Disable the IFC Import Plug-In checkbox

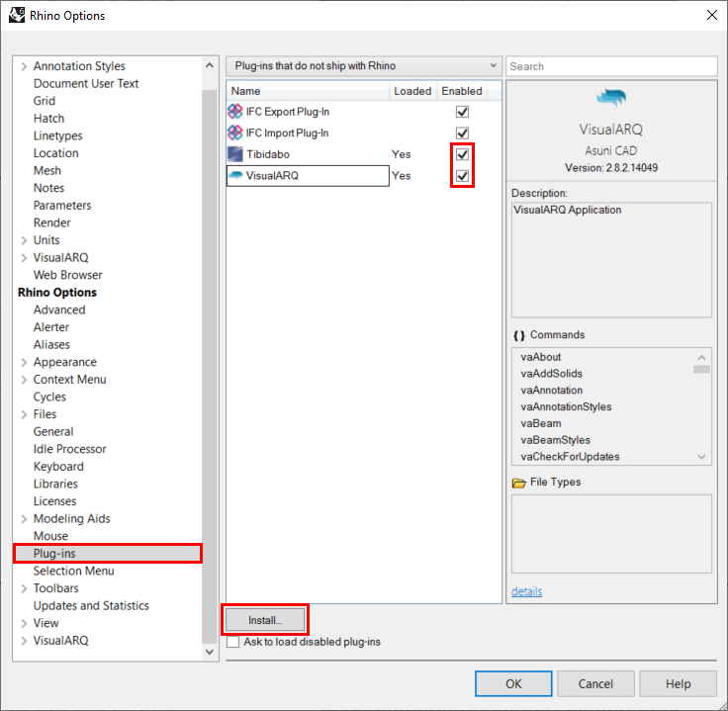(x=462, y=133)
